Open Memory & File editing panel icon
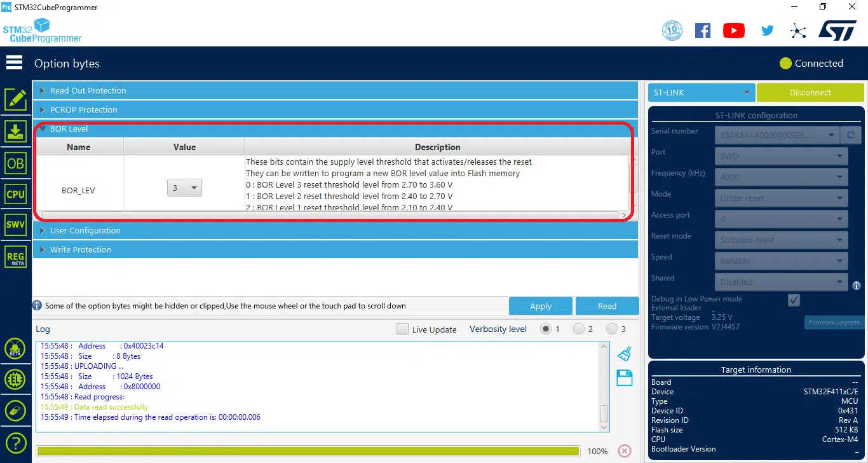 pos(15,100)
